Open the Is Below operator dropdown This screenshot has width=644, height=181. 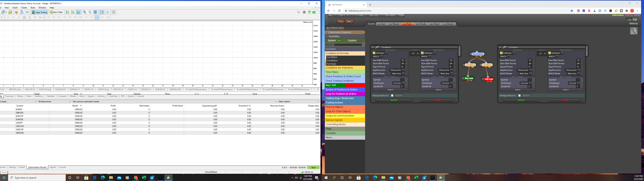[x=542, y=53]
